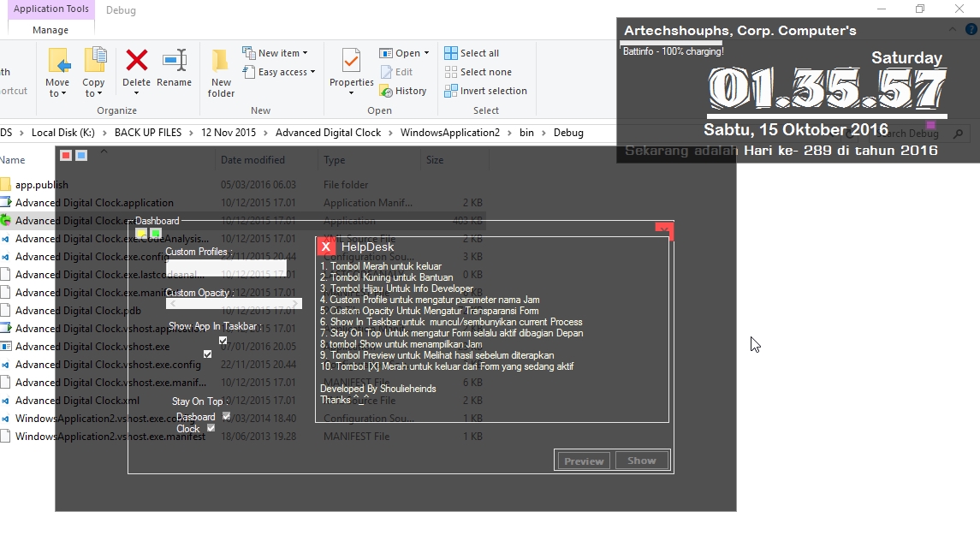
Task: Expand the breadcrumb chevron after Local Disk (K:)
Action: pos(105,133)
